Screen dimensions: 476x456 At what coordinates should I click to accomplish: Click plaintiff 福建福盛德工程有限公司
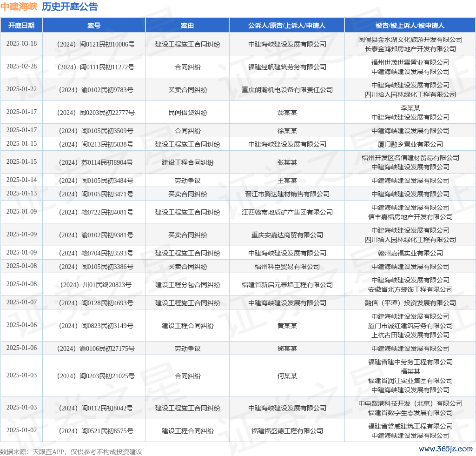point(287,431)
